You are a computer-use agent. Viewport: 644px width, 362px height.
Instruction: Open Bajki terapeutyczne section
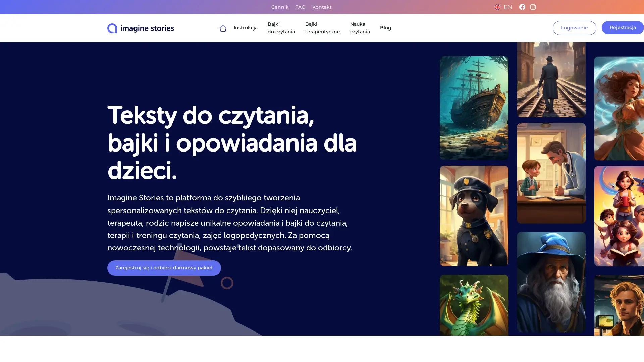click(x=322, y=28)
